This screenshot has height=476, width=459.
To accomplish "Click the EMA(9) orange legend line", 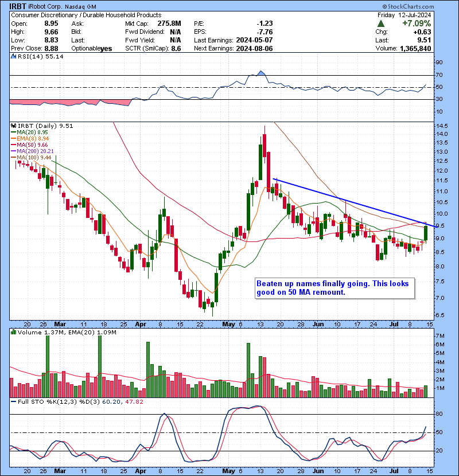I will (x=14, y=139).
